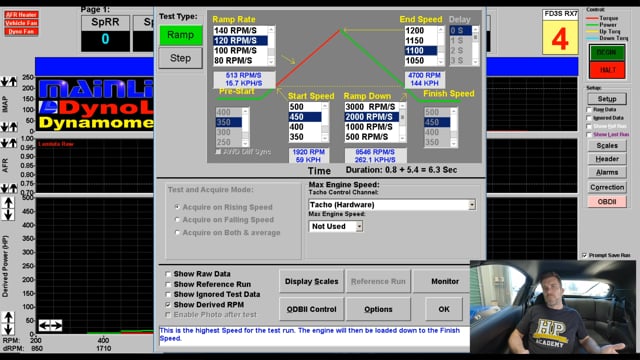This screenshot has height=360, width=640.
Task: Click the AFR axis lower-limit up arrow
Action: pyautogui.click(x=13, y=188)
